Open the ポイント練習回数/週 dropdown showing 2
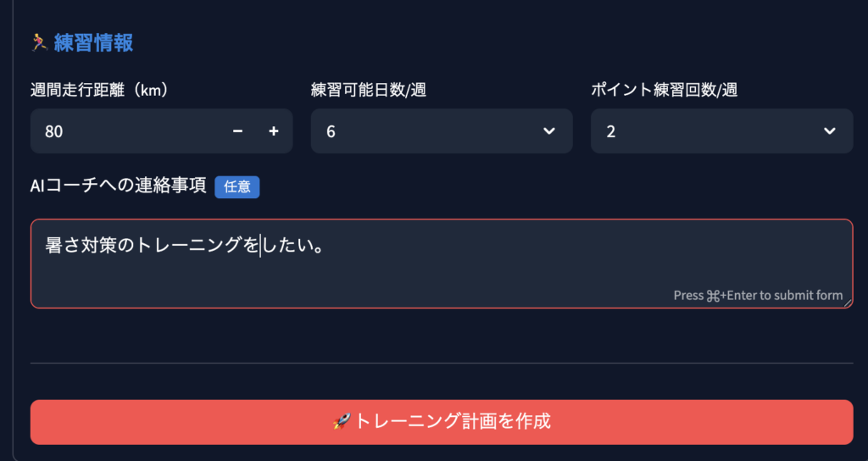This screenshot has width=868, height=461. pos(704,131)
